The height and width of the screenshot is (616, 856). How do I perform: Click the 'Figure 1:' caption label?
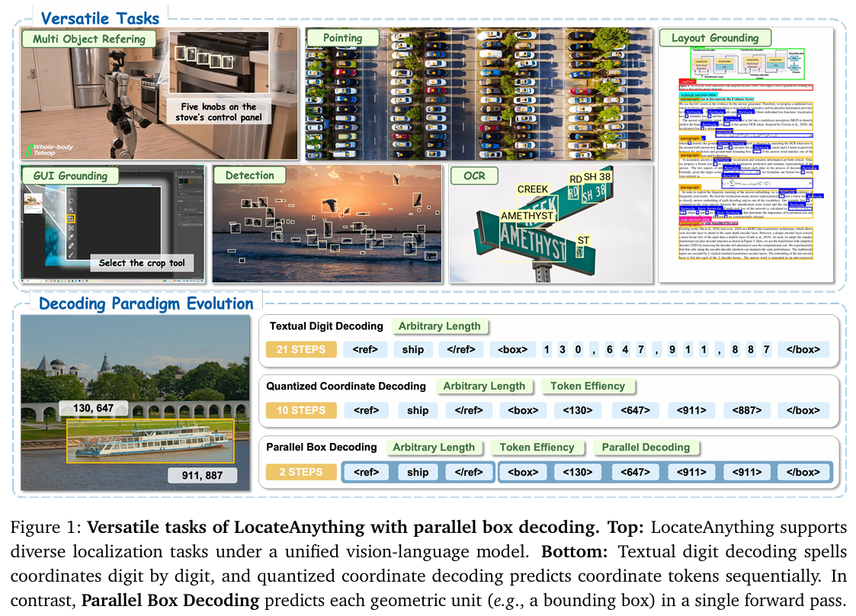(46, 528)
